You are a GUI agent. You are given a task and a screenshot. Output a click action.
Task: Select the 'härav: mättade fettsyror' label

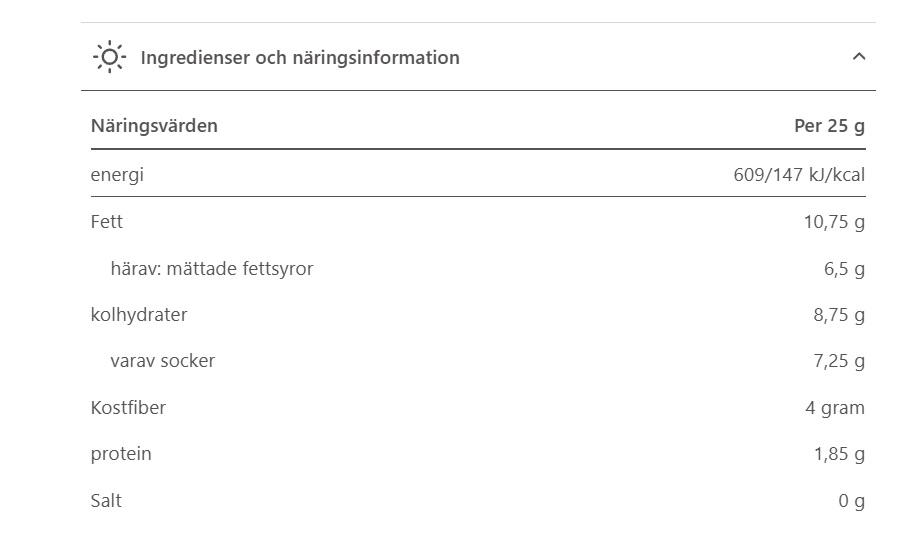click(x=212, y=269)
